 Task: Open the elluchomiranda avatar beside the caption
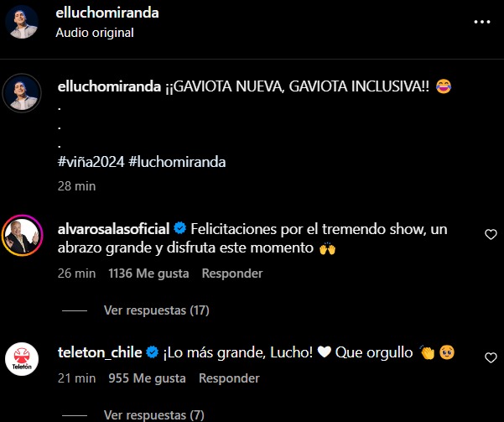tap(22, 93)
